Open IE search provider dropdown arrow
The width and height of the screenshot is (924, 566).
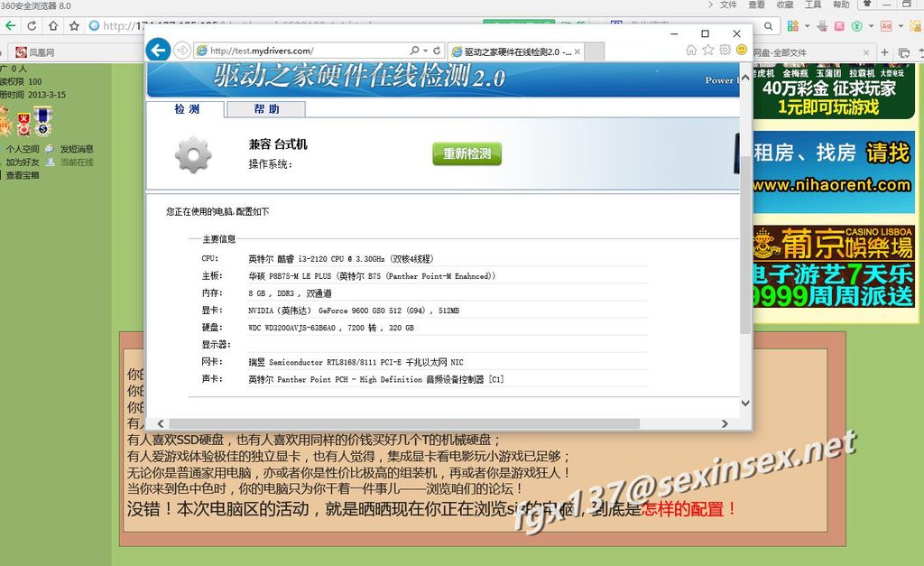pos(425,51)
